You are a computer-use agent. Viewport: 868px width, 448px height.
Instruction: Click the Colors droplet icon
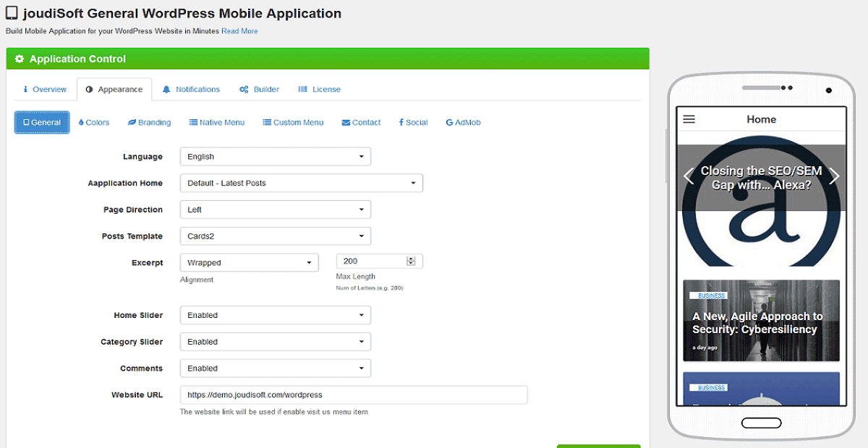[81, 123]
